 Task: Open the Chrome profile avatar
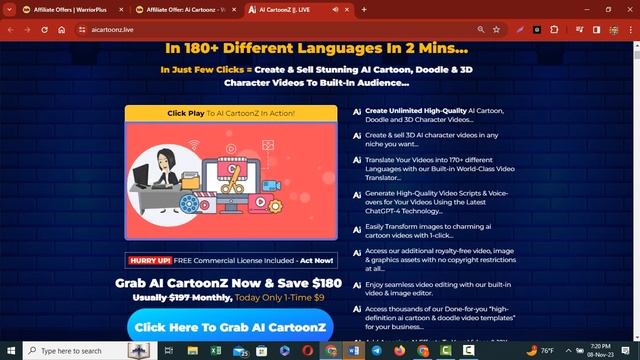[613, 30]
